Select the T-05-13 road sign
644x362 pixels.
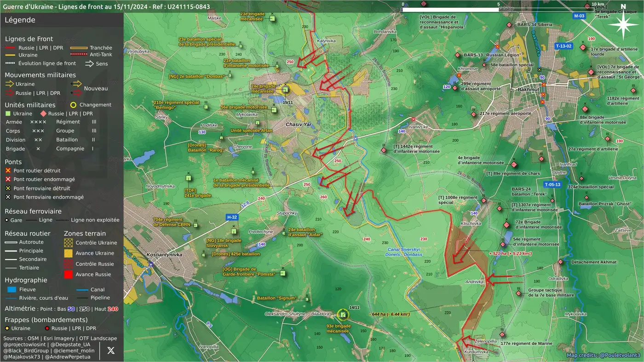click(552, 185)
